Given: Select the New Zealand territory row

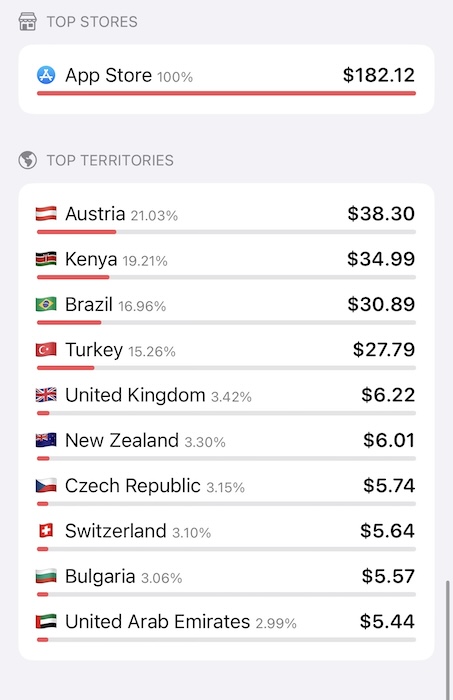Looking at the screenshot, I should 226,444.
